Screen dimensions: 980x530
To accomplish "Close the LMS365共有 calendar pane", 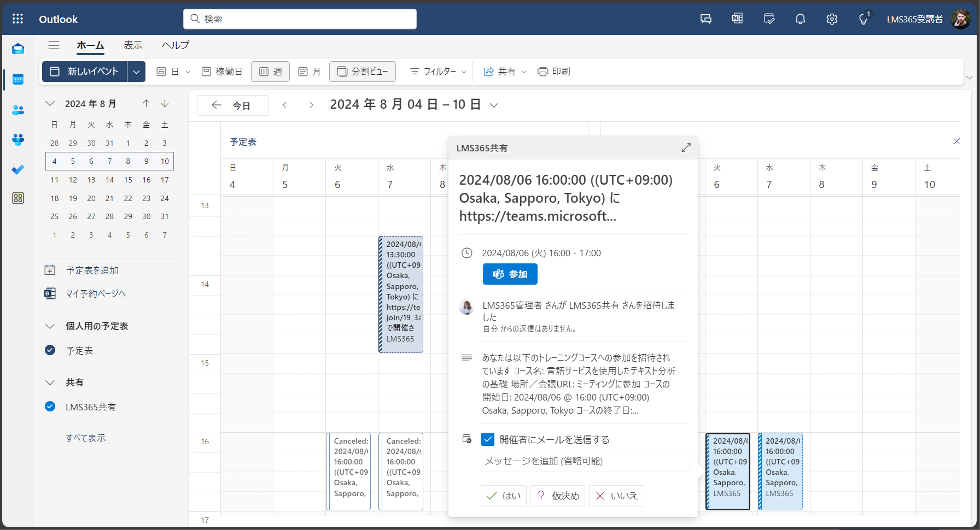I will [956, 142].
